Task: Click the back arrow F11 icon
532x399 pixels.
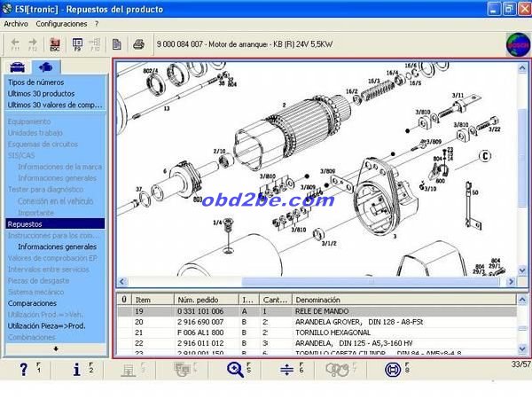Action: [x=15, y=44]
